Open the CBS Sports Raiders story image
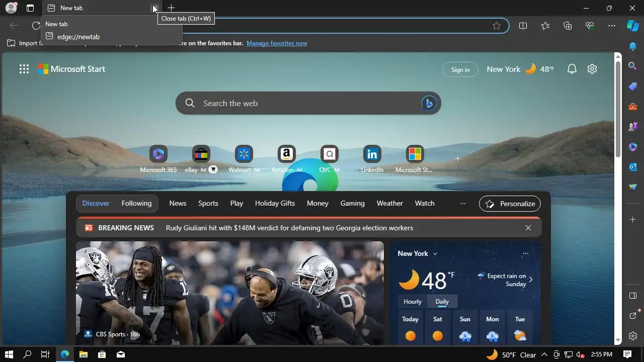 point(230,293)
